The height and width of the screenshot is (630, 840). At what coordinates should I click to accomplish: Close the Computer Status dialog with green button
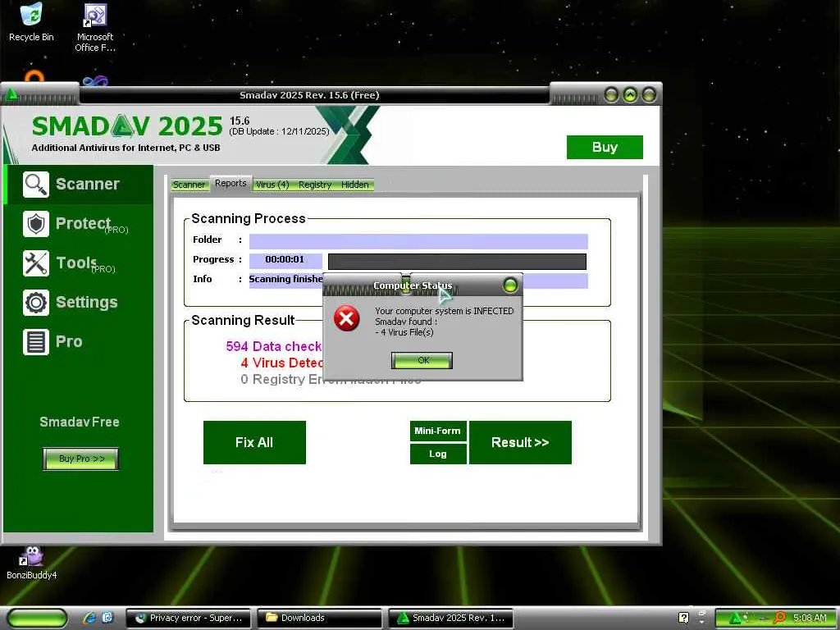(510, 285)
